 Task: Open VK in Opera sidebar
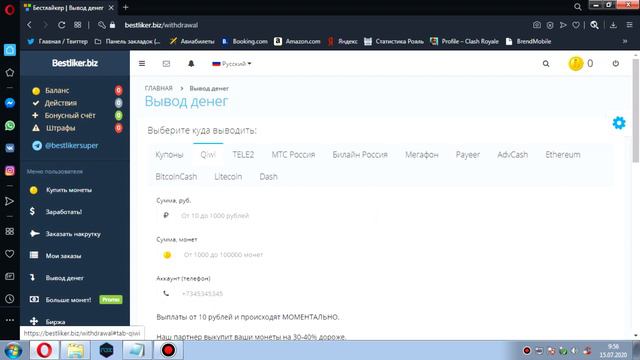[10, 148]
